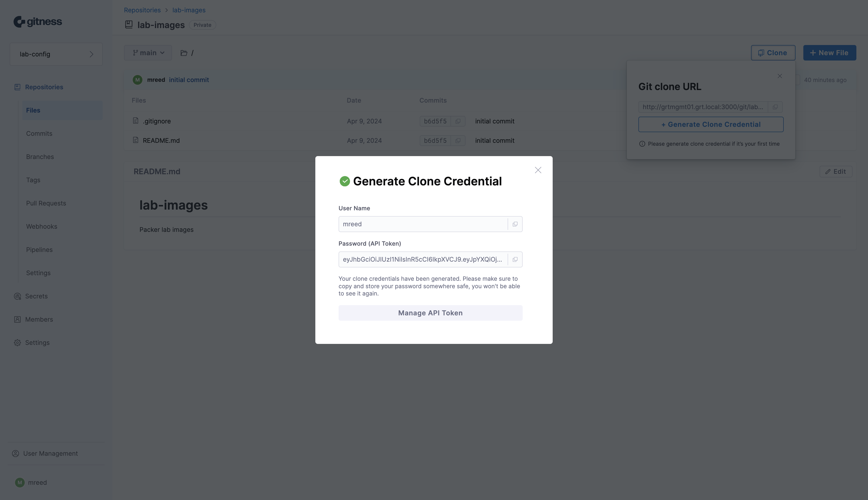Open the Secrets section

click(36, 296)
